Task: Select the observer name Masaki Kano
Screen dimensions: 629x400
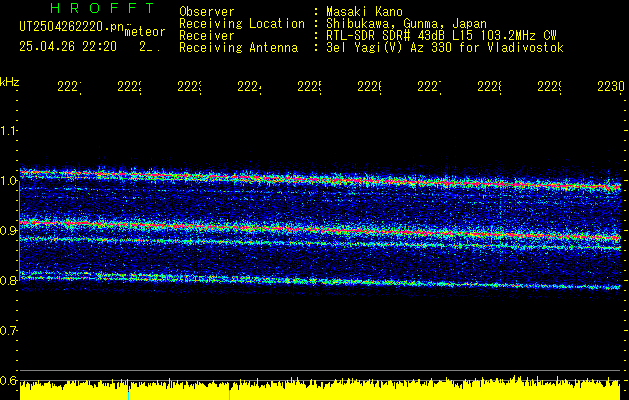Action: [x=364, y=12]
